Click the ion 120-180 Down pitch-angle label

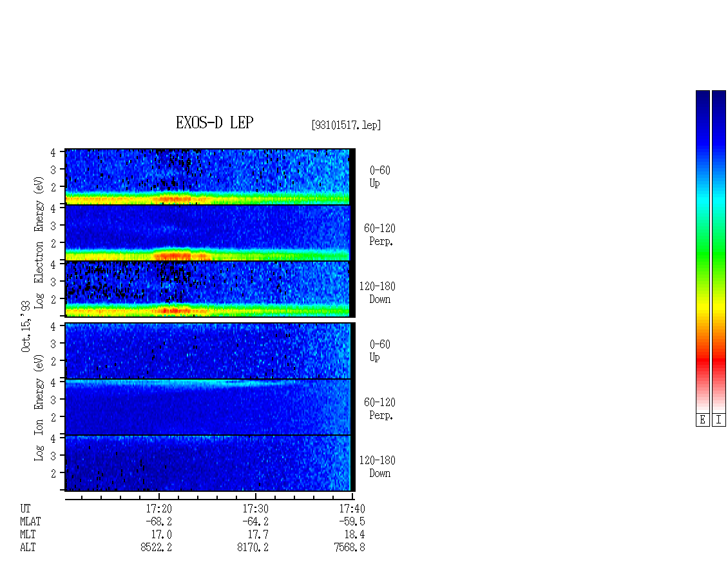[377, 467]
